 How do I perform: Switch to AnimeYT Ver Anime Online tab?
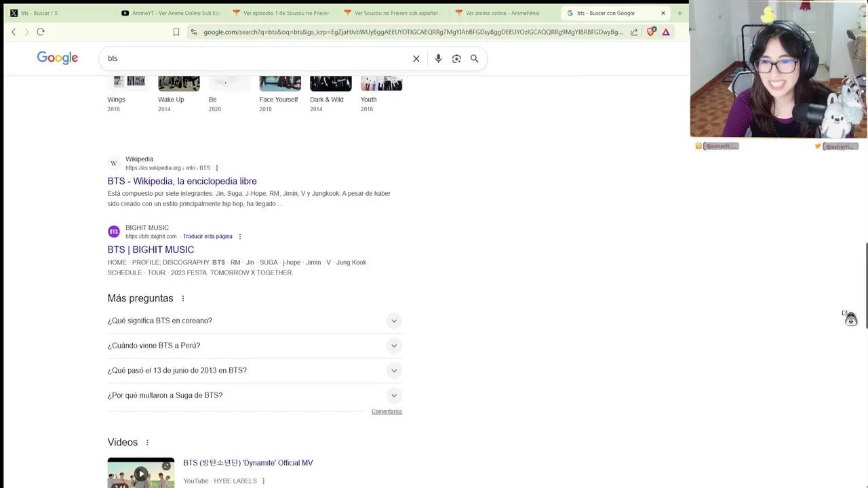pyautogui.click(x=170, y=13)
